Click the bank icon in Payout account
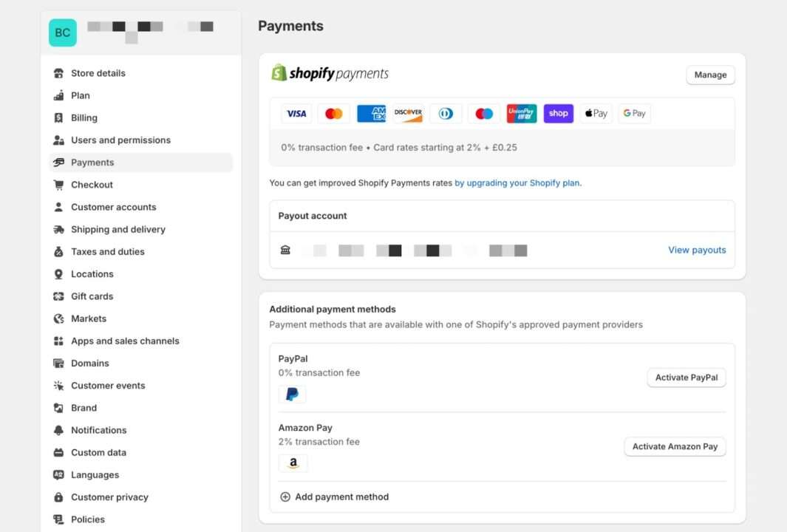The width and height of the screenshot is (787, 532). click(285, 250)
